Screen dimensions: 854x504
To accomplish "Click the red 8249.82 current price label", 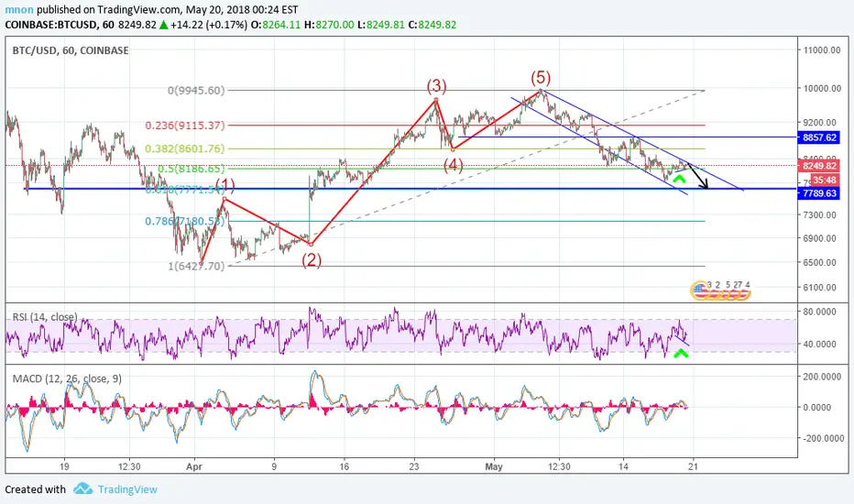I will pos(819,166).
